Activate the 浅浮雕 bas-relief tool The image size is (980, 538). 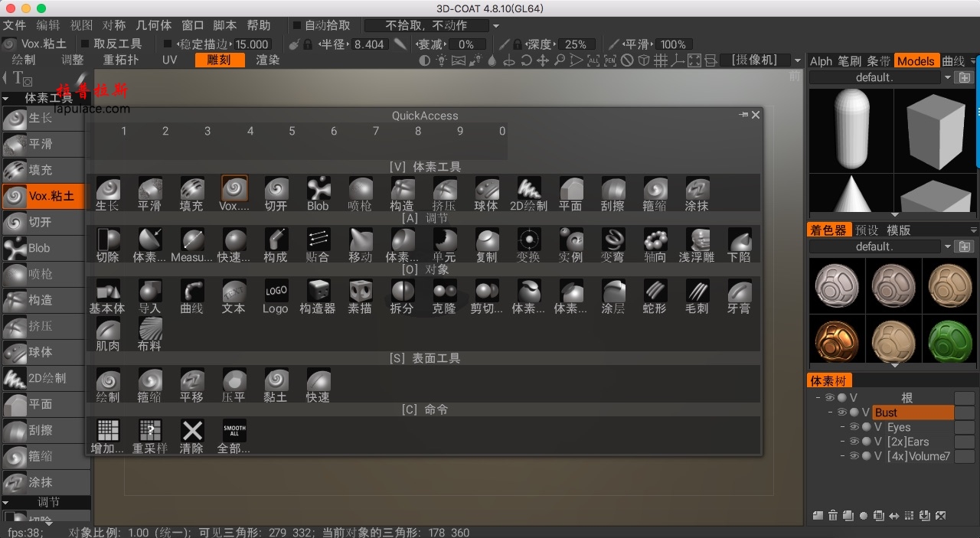click(697, 245)
